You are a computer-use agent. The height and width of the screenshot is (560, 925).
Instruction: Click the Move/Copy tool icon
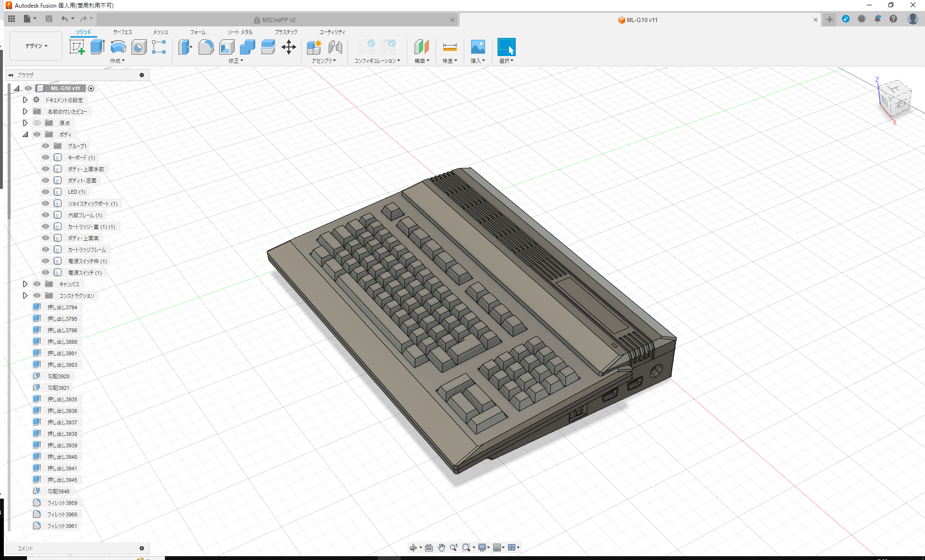[289, 47]
